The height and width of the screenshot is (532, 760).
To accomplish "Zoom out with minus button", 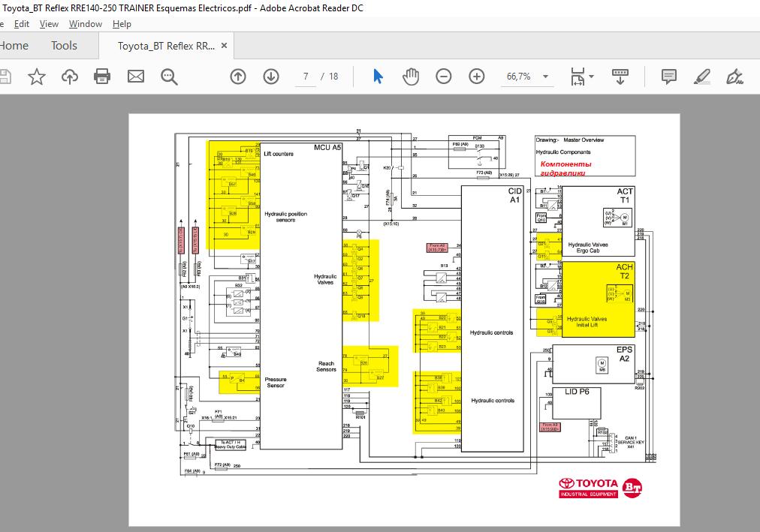I will (x=444, y=77).
